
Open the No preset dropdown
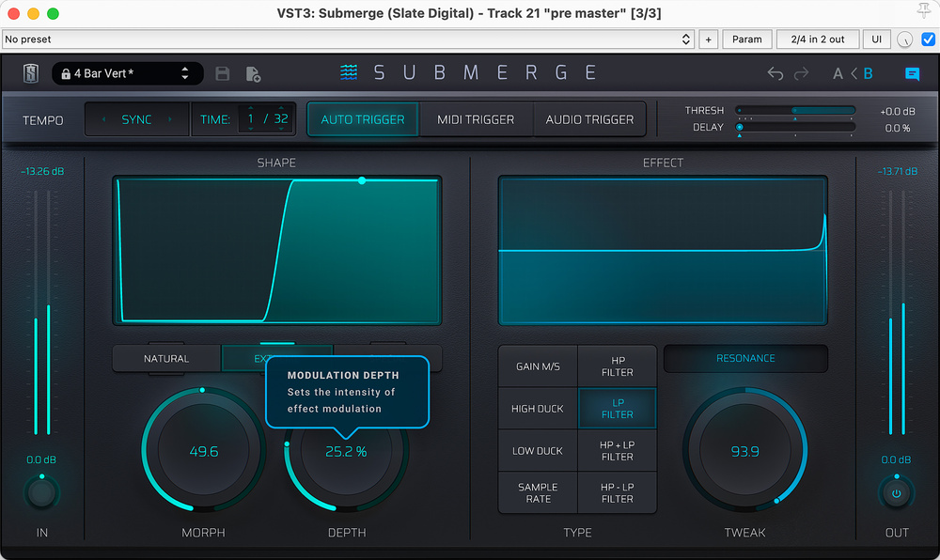coord(348,39)
